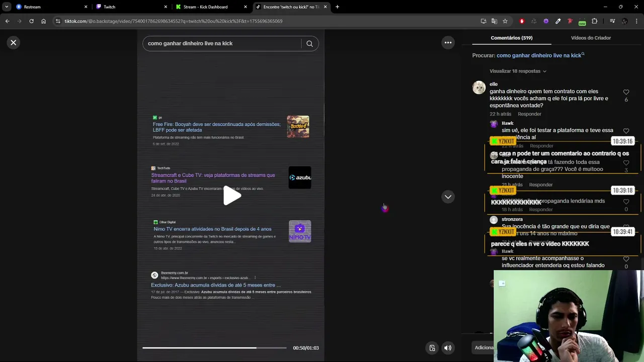Switch to Vídeos do Criador tab
This screenshot has width=644, height=362.
point(591,38)
